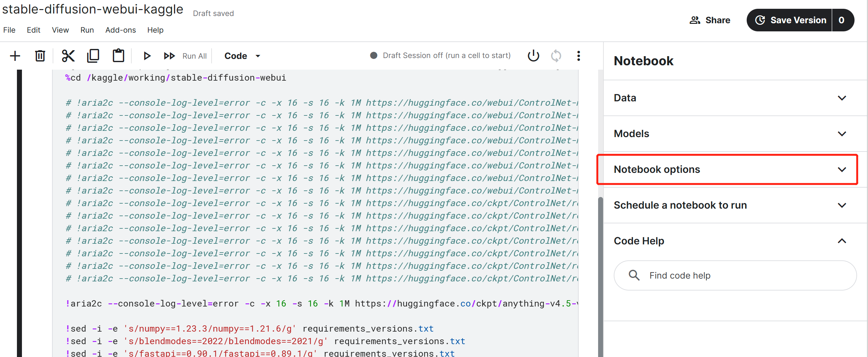Open the three-dot more options menu

[579, 56]
